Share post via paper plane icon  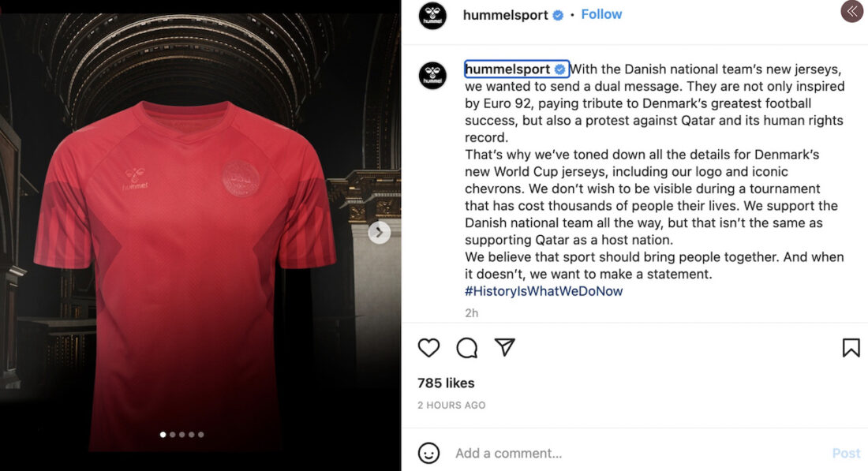point(505,347)
